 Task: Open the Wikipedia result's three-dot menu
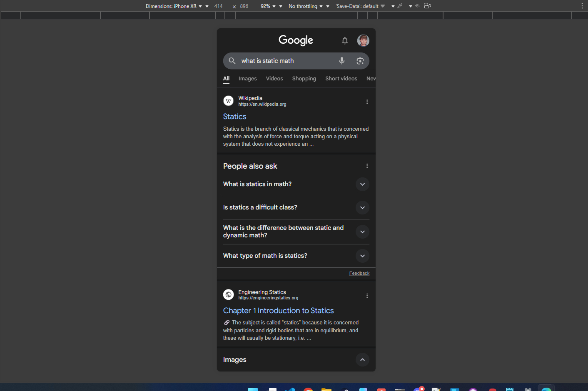367,102
